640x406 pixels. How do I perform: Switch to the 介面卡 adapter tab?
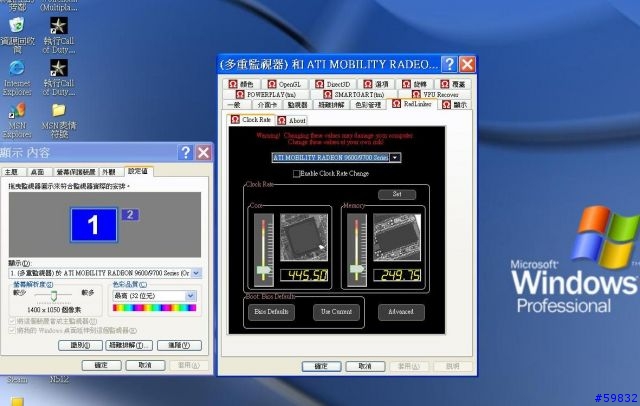pyautogui.click(x=267, y=105)
